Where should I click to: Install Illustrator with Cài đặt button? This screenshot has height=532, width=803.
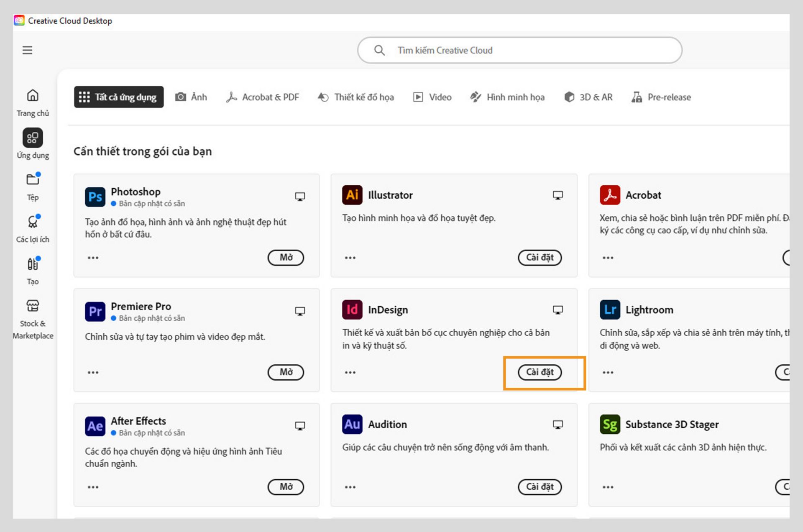pos(540,257)
